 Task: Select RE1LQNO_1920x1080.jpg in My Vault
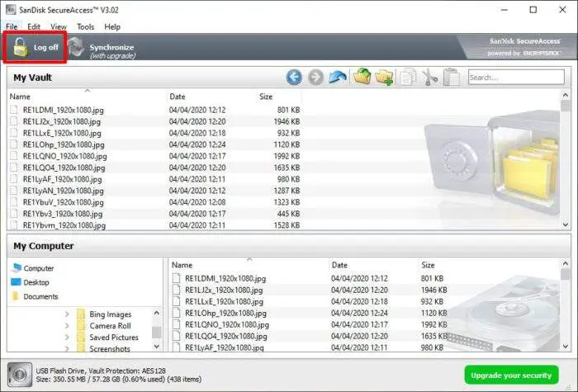65,156
